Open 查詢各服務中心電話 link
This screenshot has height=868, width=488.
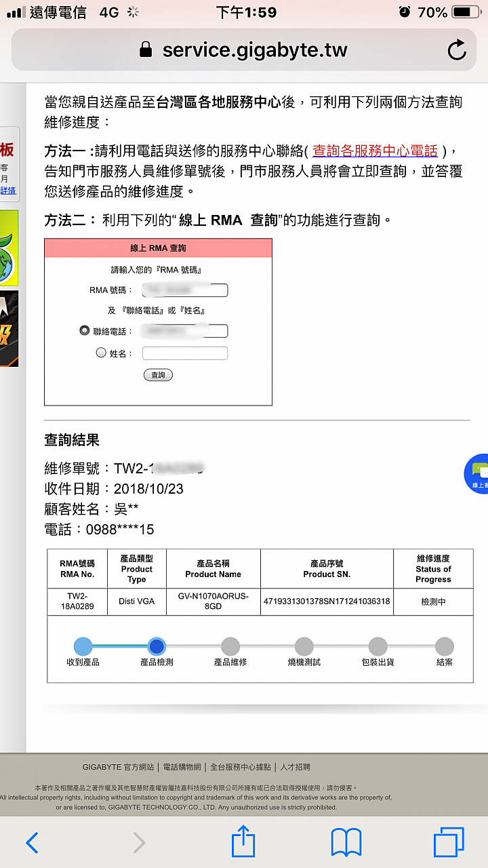click(375, 151)
